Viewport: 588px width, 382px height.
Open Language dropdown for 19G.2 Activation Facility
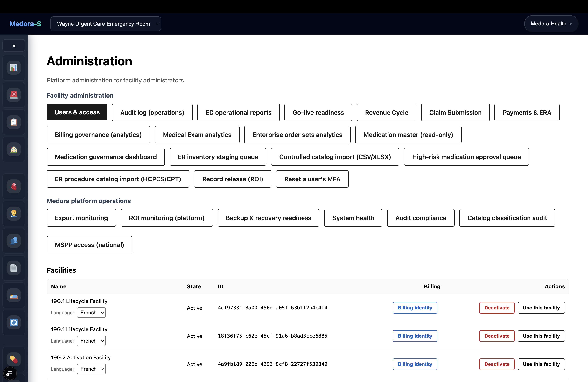[91, 369]
